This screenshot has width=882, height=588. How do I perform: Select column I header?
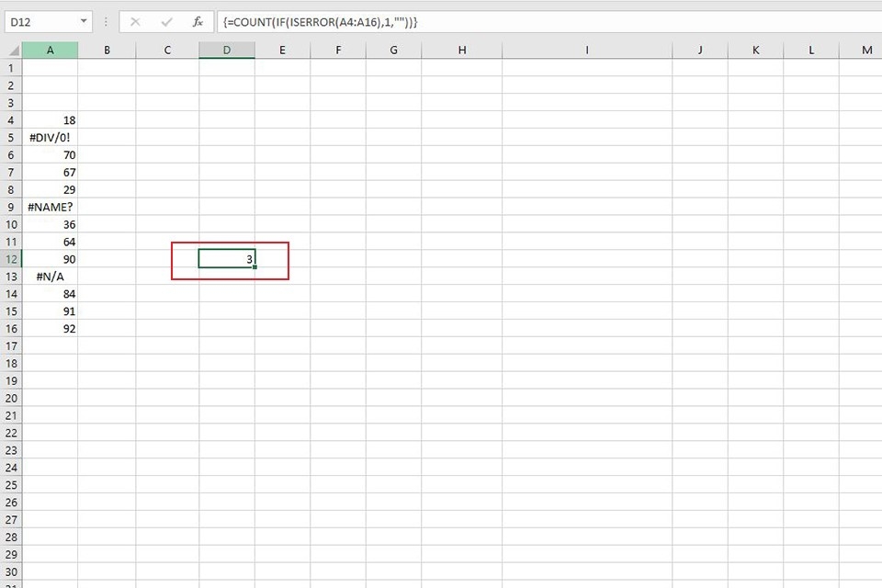click(587, 51)
